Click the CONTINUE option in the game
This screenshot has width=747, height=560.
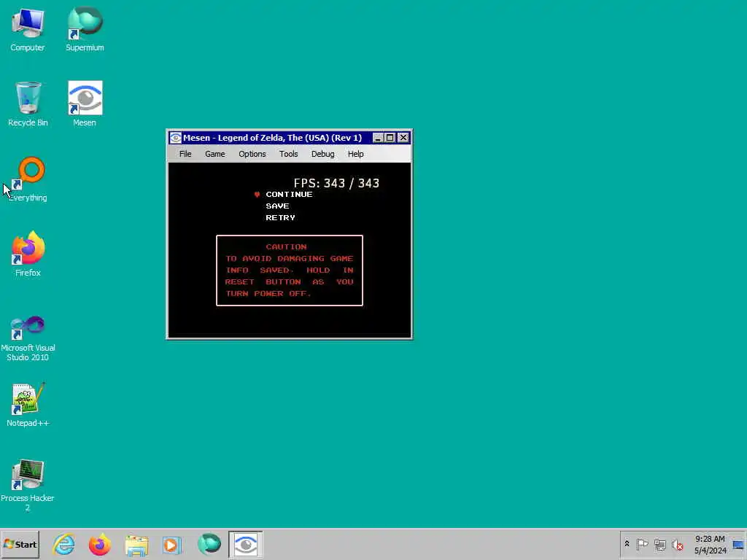point(289,194)
